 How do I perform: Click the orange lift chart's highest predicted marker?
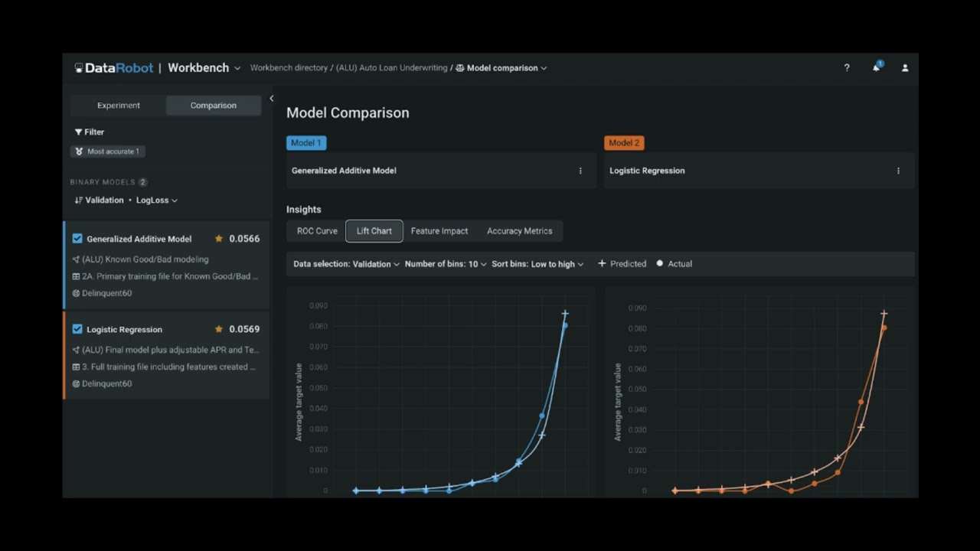pyautogui.click(x=884, y=314)
